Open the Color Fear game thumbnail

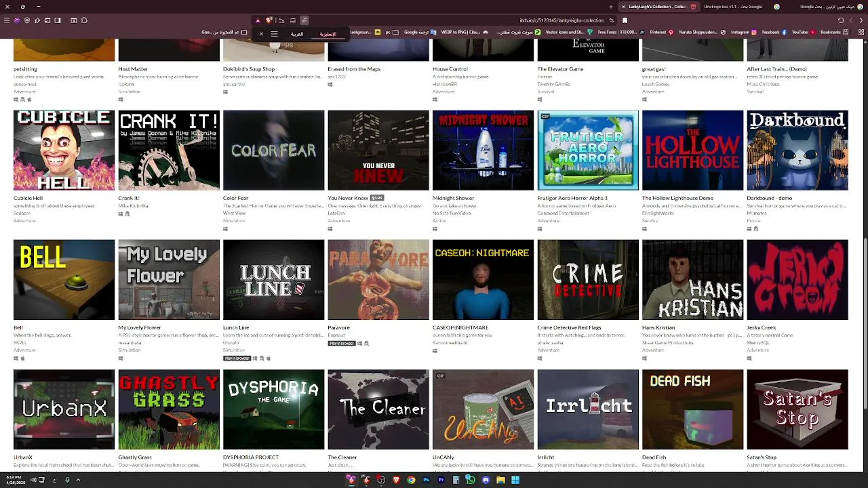[x=273, y=150]
